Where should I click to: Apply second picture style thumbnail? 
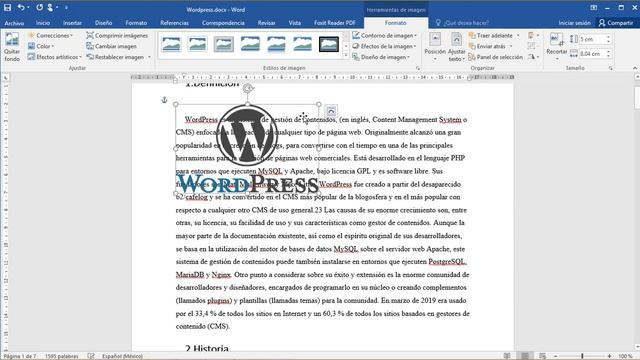click(198, 44)
